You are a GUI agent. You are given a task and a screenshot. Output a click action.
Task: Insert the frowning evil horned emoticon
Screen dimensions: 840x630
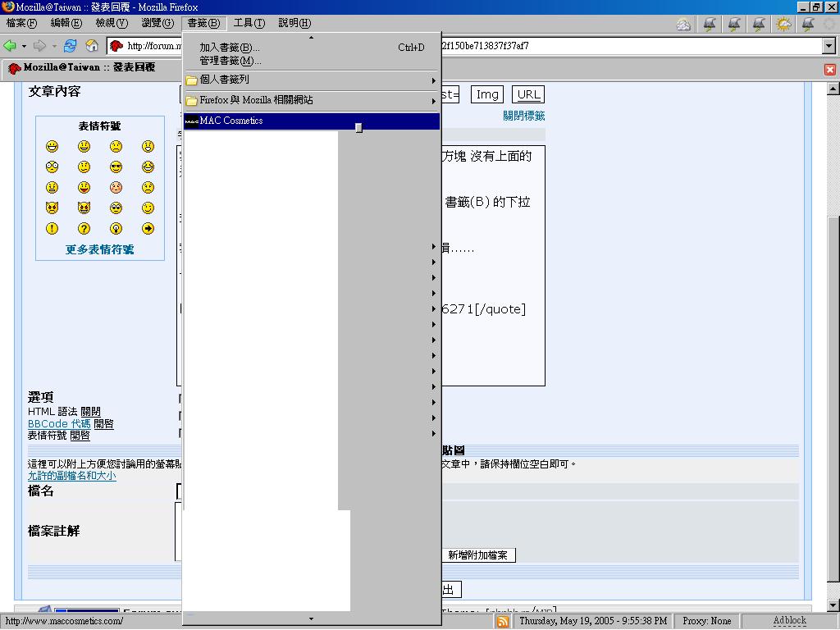tap(52, 208)
